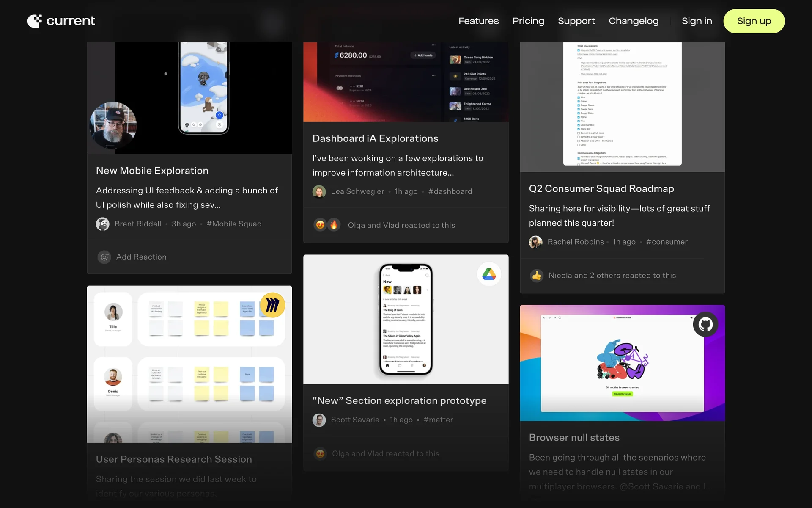The image size is (812, 508).
Task: Click the Add Reaction smiley icon
Action: click(104, 257)
